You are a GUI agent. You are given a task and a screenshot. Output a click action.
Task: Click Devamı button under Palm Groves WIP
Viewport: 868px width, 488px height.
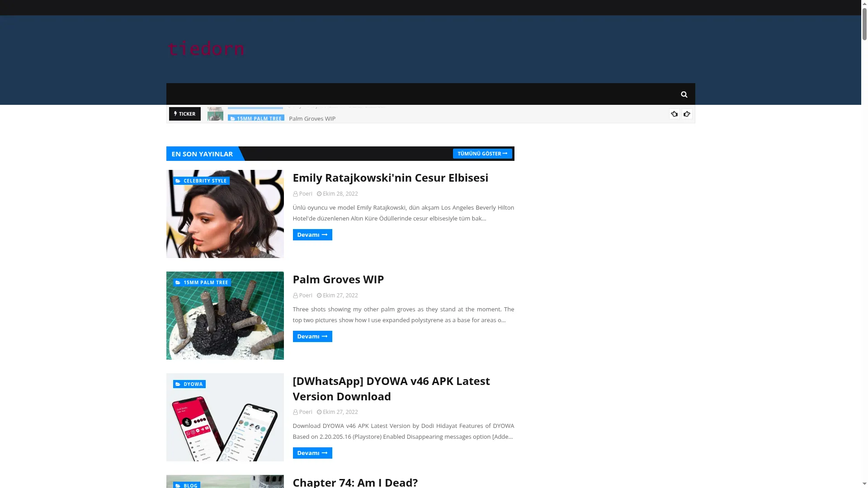click(x=312, y=337)
